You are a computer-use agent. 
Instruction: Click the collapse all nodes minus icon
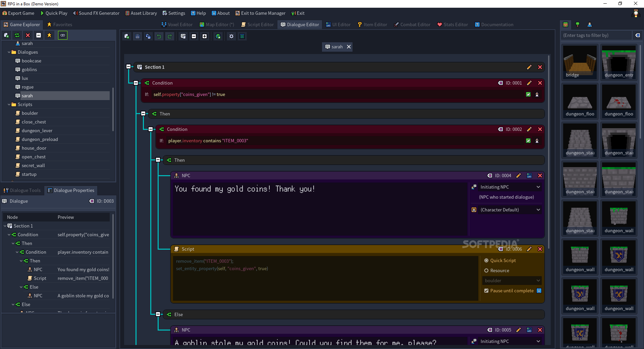194,36
